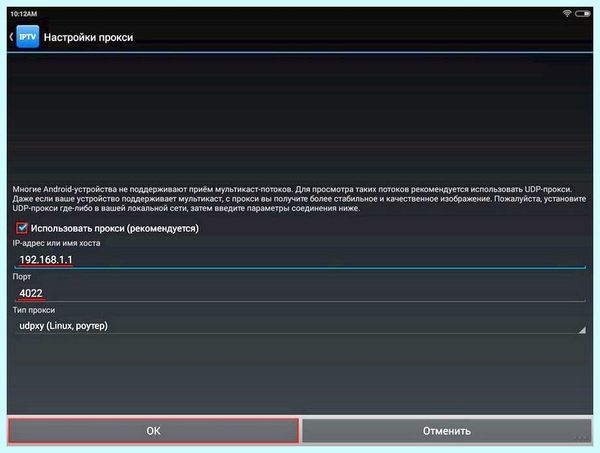Check the Wi-Fi status icon
The image size is (600, 453).
pyautogui.click(x=567, y=13)
